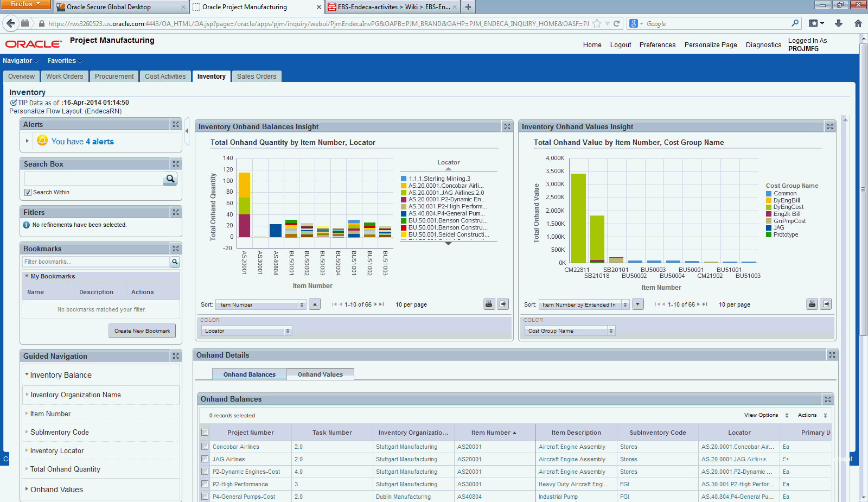The height and width of the screenshot is (502, 868).
Task: Open the Actions menu in Onhand Balances
Action: (812, 415)
